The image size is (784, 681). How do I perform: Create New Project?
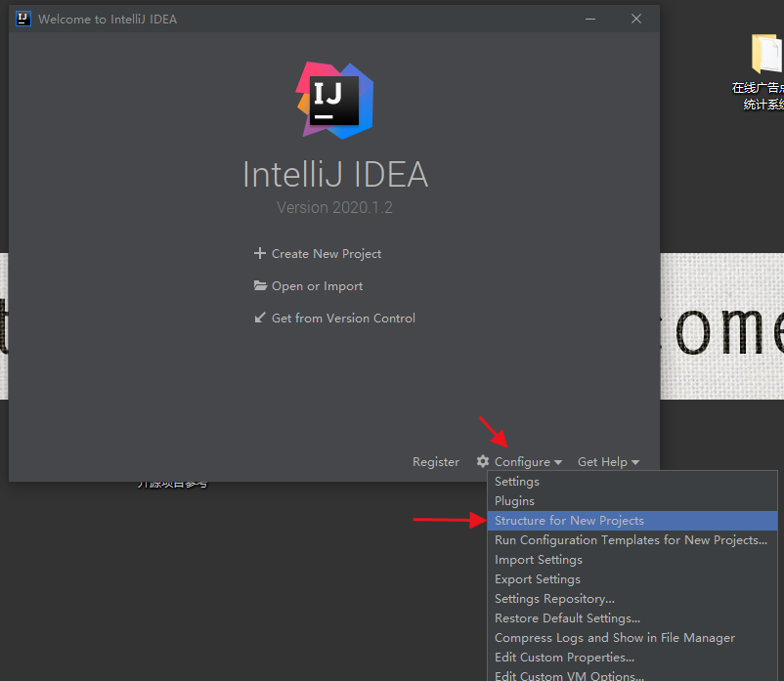pos(326,254)
